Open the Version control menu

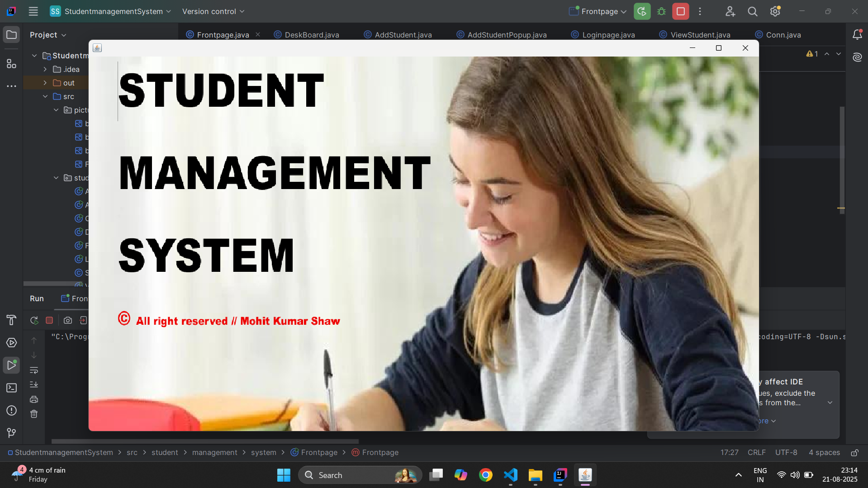213,11
